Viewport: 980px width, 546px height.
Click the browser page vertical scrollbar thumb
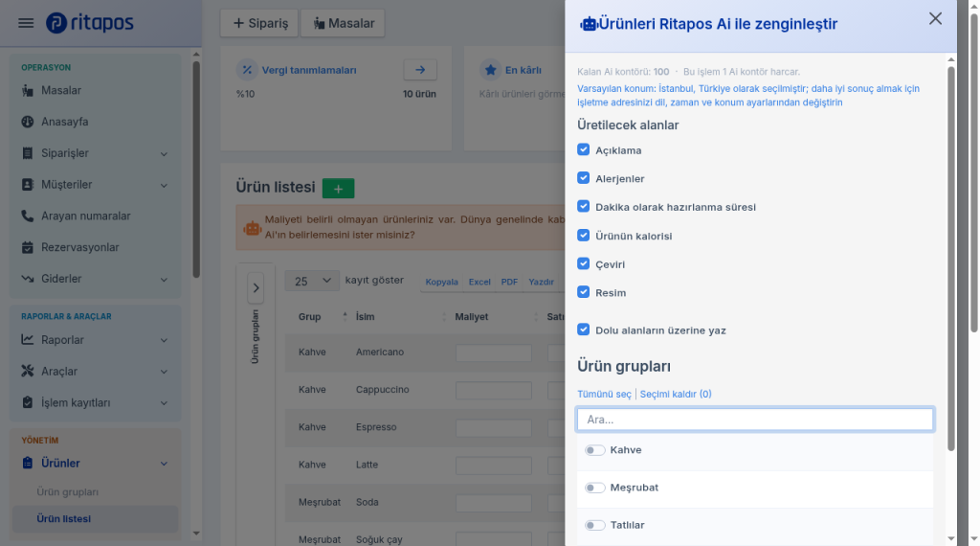973,173
